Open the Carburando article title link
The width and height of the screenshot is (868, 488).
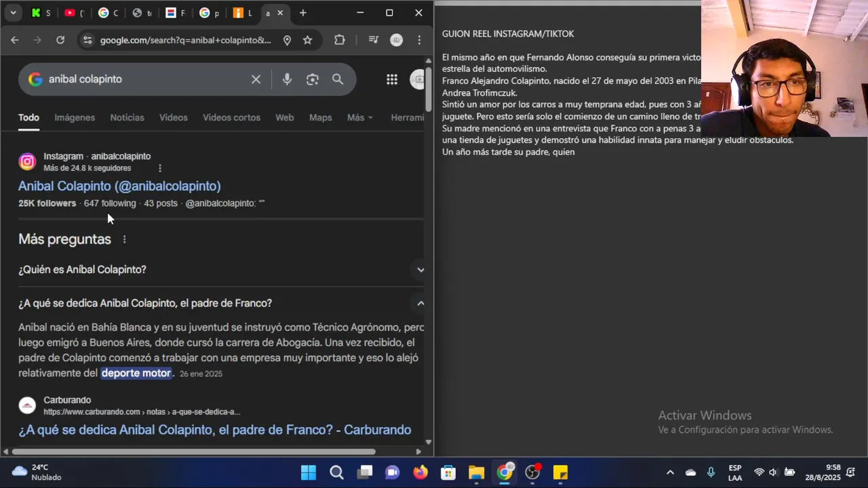(x=214, y=430)
